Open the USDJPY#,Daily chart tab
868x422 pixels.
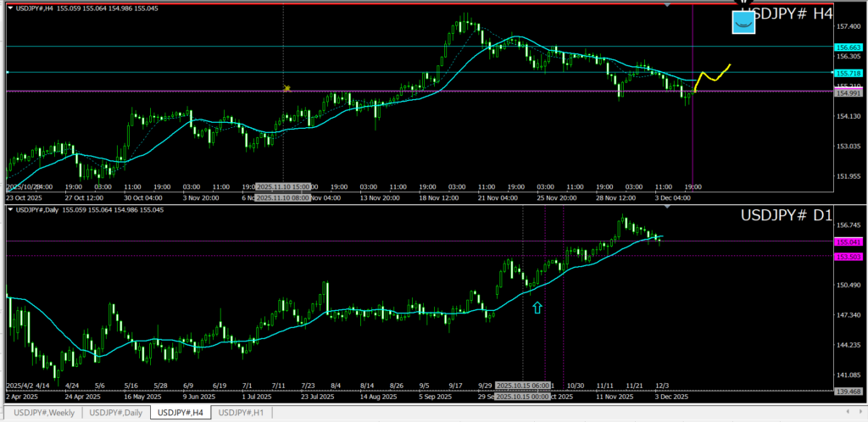tap(114, 413)
